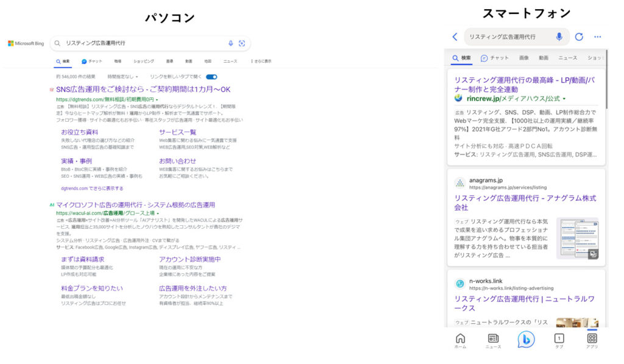Open 広告運用を外注したい方 sitelink
The width and height of the screenshot is (624, 364).
click(193, 288)
